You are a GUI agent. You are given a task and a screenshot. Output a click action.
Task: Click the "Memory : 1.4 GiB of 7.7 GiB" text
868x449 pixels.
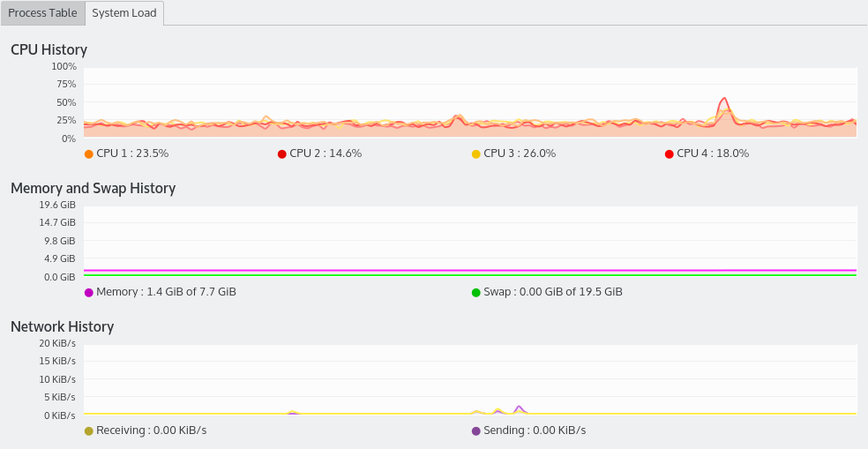pyautogui.click(x=166, y=292)
